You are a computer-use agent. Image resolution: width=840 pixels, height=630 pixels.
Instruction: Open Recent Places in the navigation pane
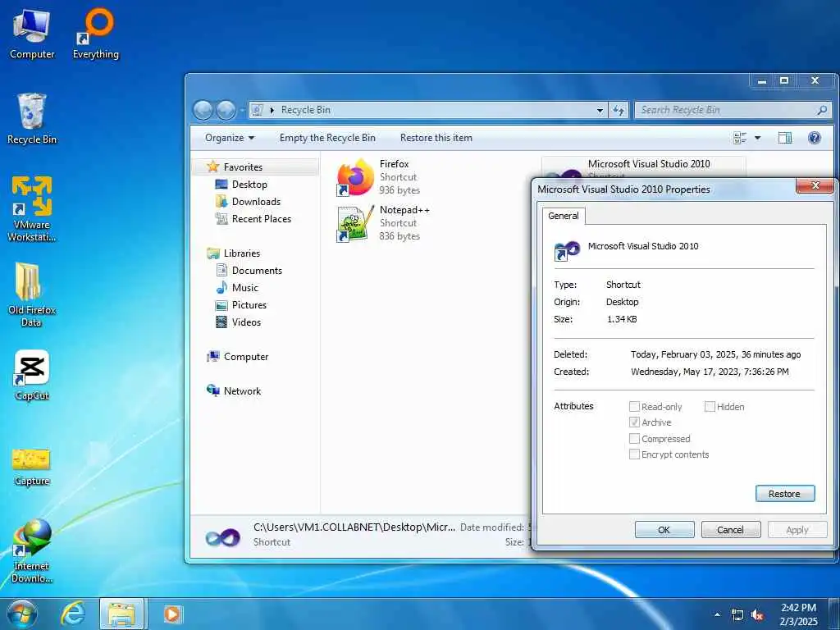tap(262, 218)
